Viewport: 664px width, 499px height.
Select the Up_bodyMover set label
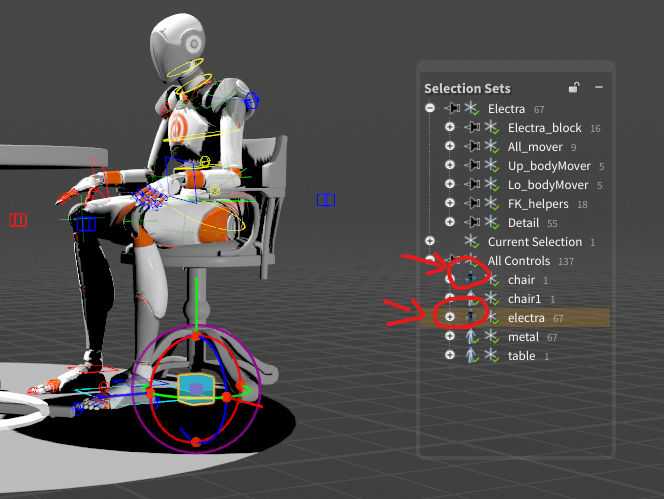point(549,166)
